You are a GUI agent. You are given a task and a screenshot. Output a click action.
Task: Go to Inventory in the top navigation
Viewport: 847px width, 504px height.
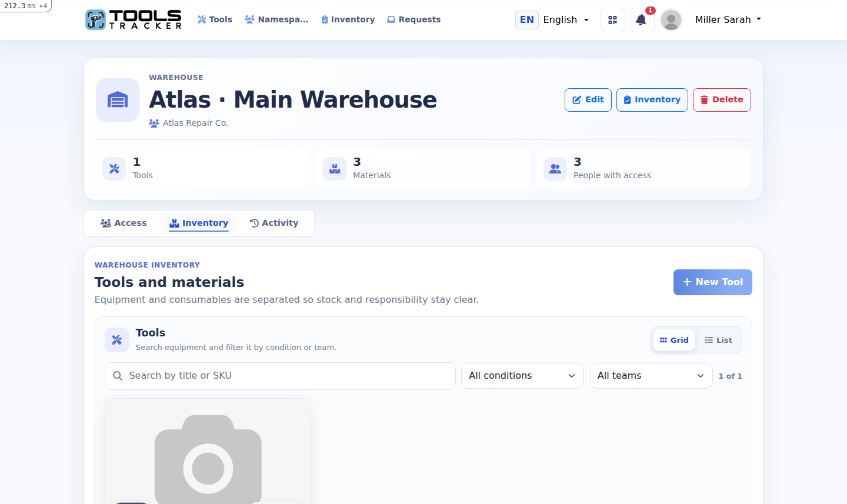(x=348, y=19)
